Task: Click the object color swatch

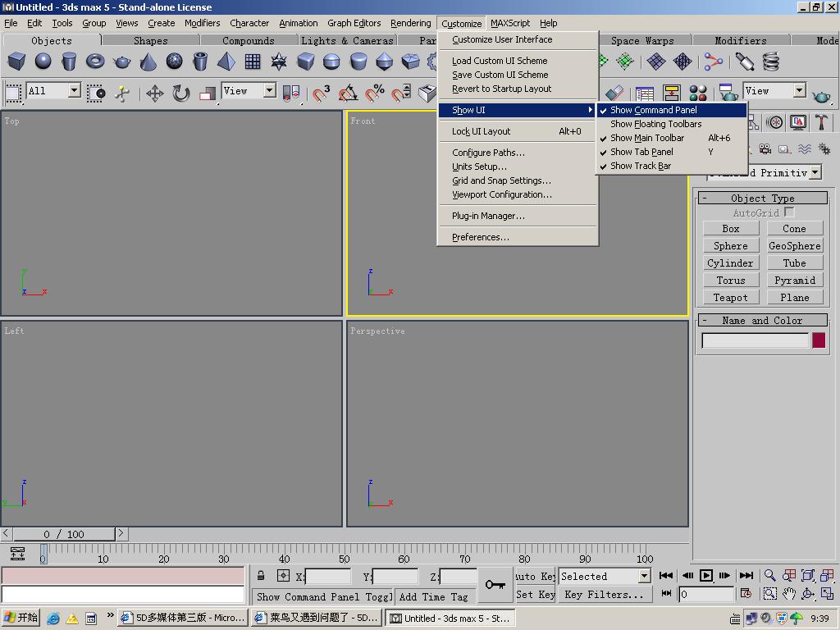Action: tap(819, 340)
